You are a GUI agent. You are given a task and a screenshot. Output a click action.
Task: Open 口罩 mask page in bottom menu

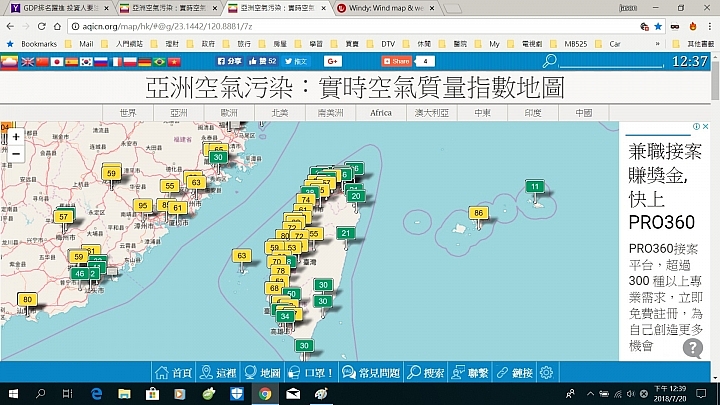tap(311, 372)
